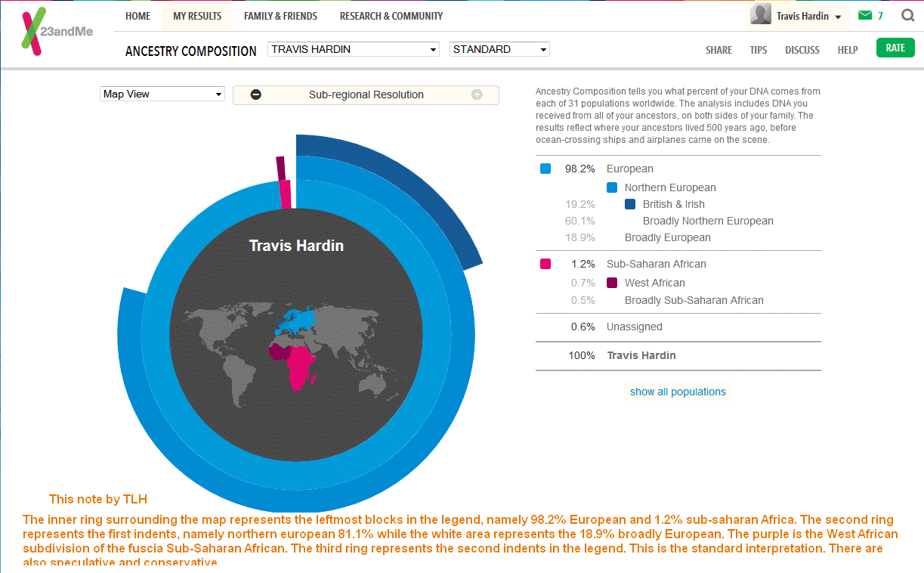Click the West African purple swatch
The width and height of the screenshot is (924, 573).
pos(612,283)
